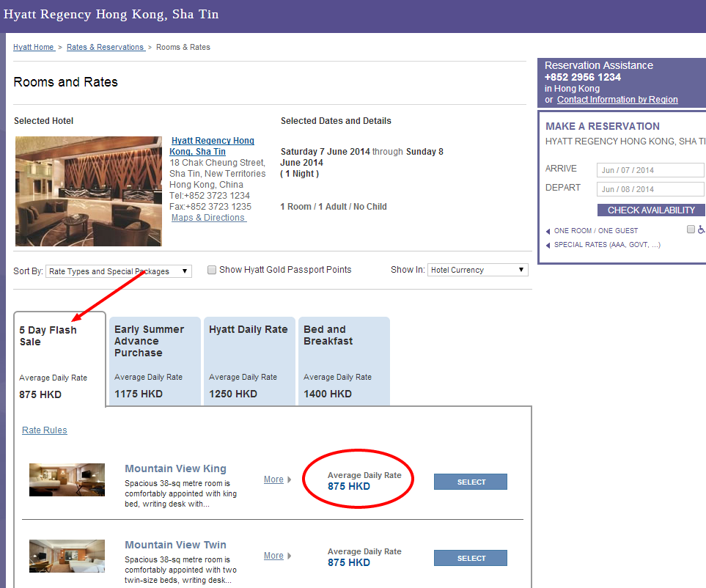This screenshot has width=706, height=588.
Task: Select the Mountain View Twin room
Action: 471,558
